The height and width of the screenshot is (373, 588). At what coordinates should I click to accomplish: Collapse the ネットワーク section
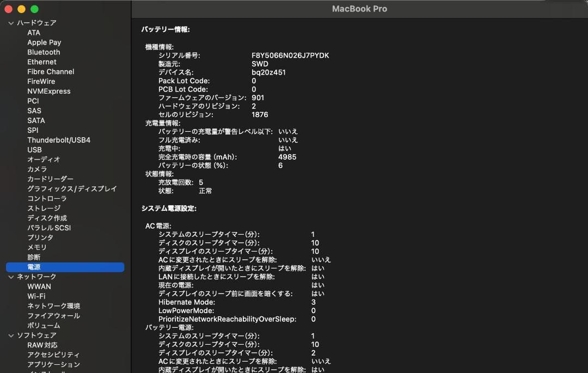(x=11, y=277)
